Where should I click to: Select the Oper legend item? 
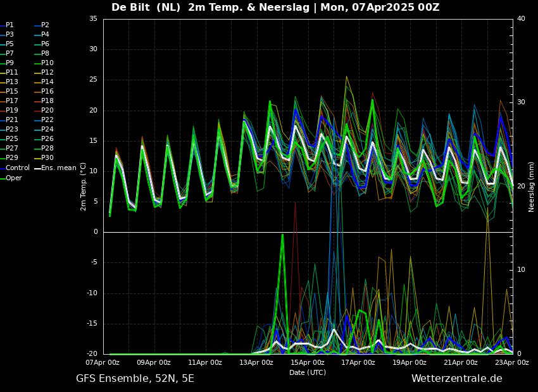pos(11,178)
